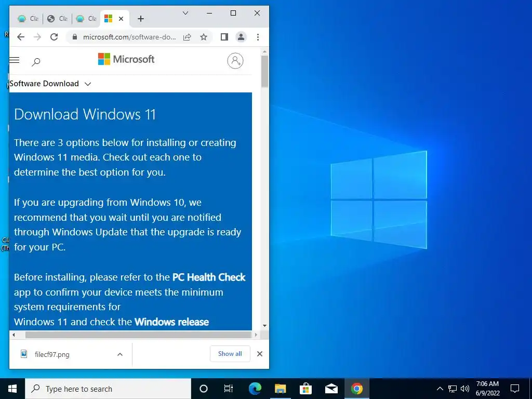Open Task View on the taskbar
Image resolution: width=532 pixels, height=399 pixels.
tap(229, 389)
